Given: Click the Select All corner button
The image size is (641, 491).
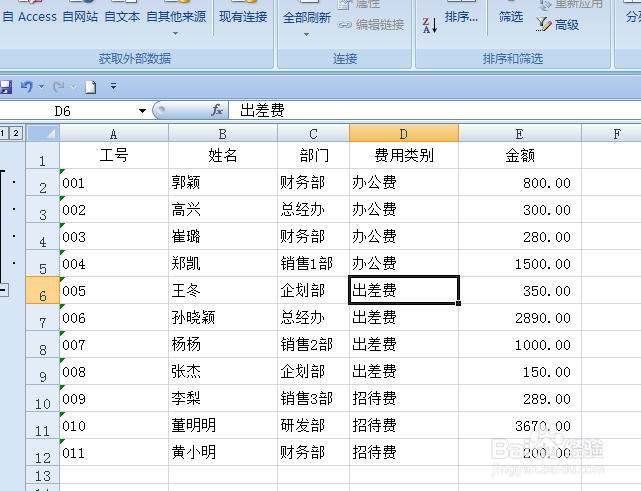Looking at the screenshot, I should coord(43,133).
